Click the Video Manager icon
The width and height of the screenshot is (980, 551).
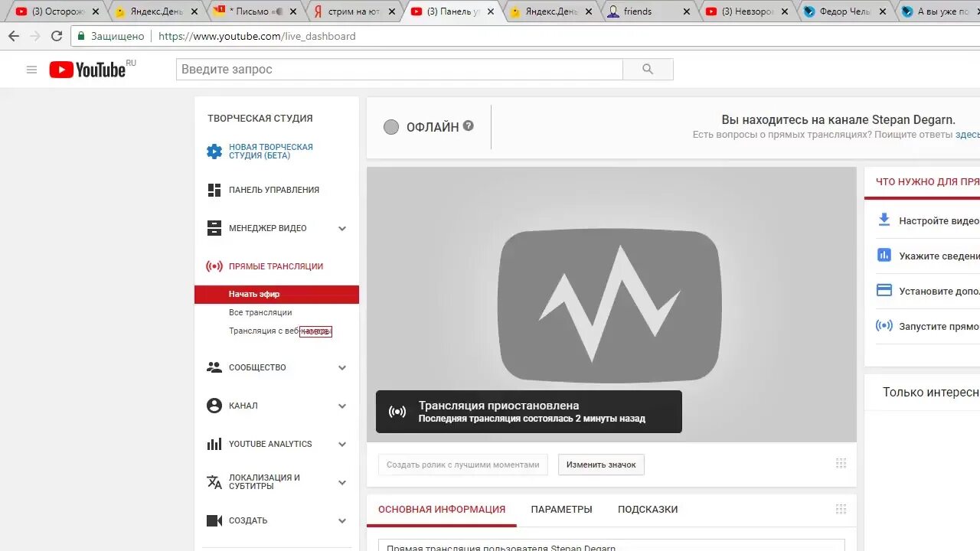point(214,228)
